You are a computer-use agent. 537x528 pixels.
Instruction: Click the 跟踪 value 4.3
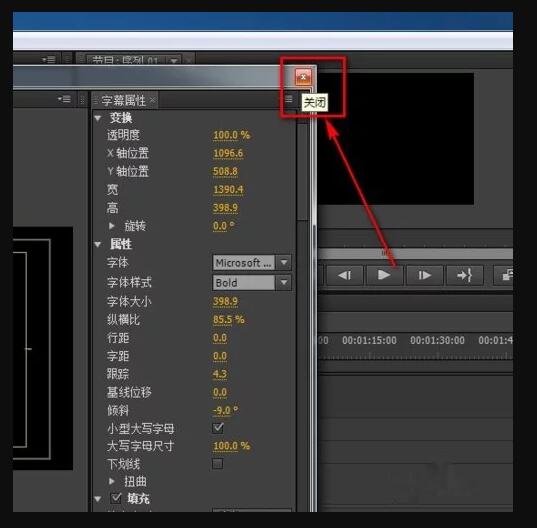(x=220, y=374)
